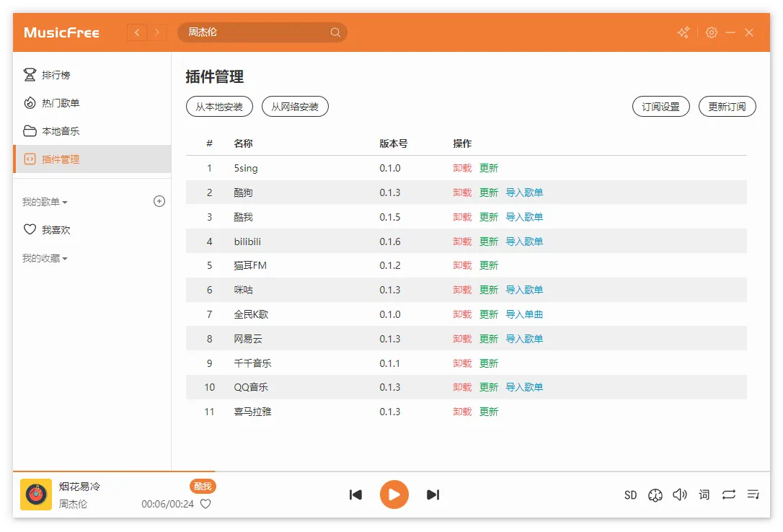Import playlist for 酷我 plugin
The height and width of the screenshot is (532, 783).
tap(524, 217)
